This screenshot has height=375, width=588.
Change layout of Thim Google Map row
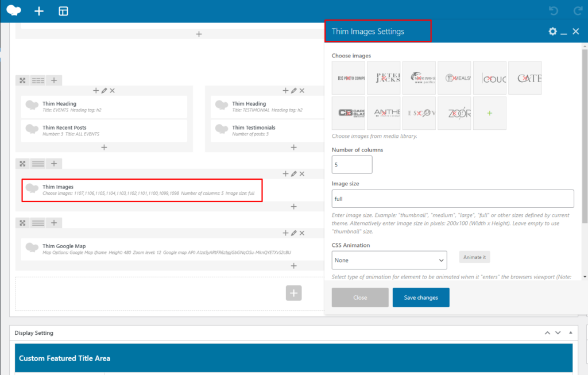pos(38,223)
